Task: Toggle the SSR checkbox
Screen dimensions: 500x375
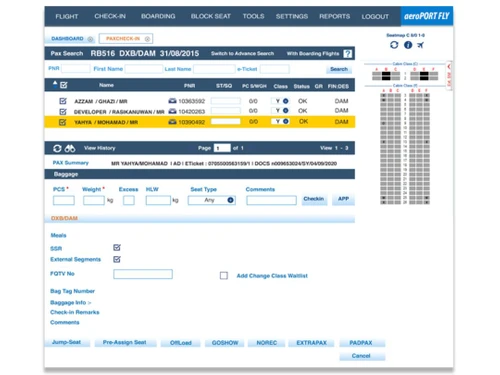Action: click(117, 247)
